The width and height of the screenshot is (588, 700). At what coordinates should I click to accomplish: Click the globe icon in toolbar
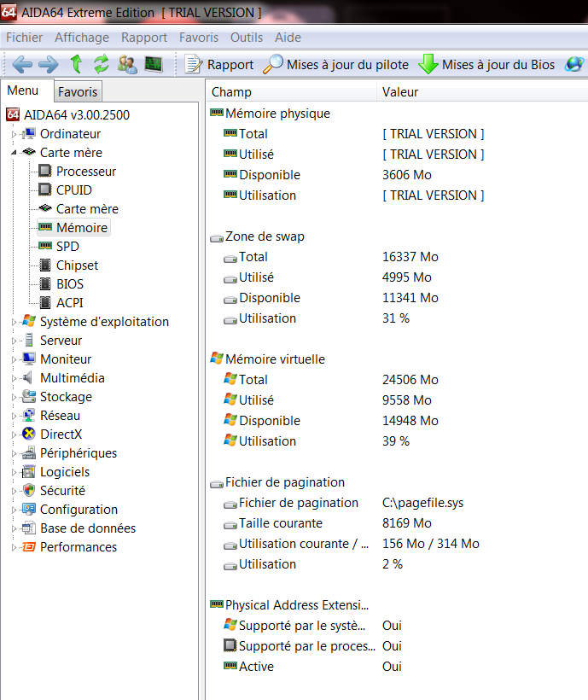point(574,64)
